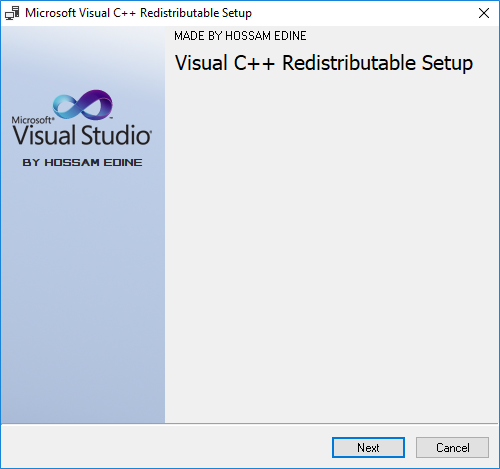Click the word Studio in the logo
The height and width of the screenshot is (469, 500).
(116, 135)
